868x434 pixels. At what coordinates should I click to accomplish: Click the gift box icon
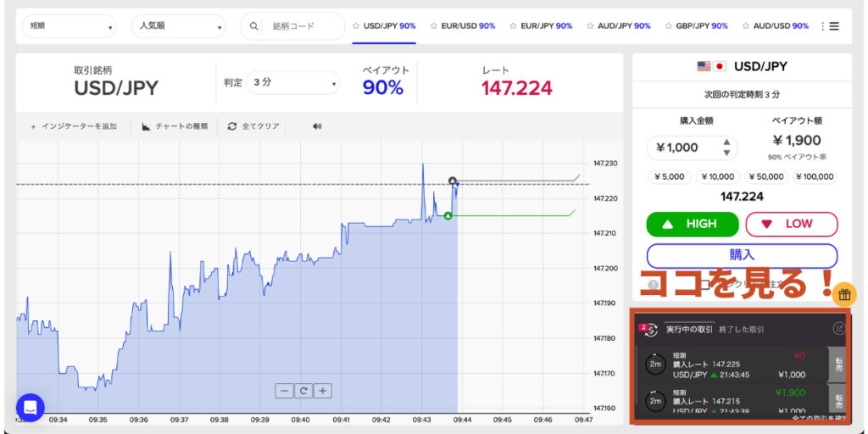point(844,295)
